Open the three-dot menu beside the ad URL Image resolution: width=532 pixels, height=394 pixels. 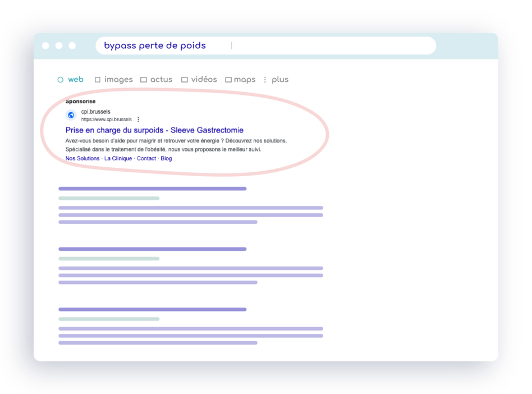click(139, 120)
